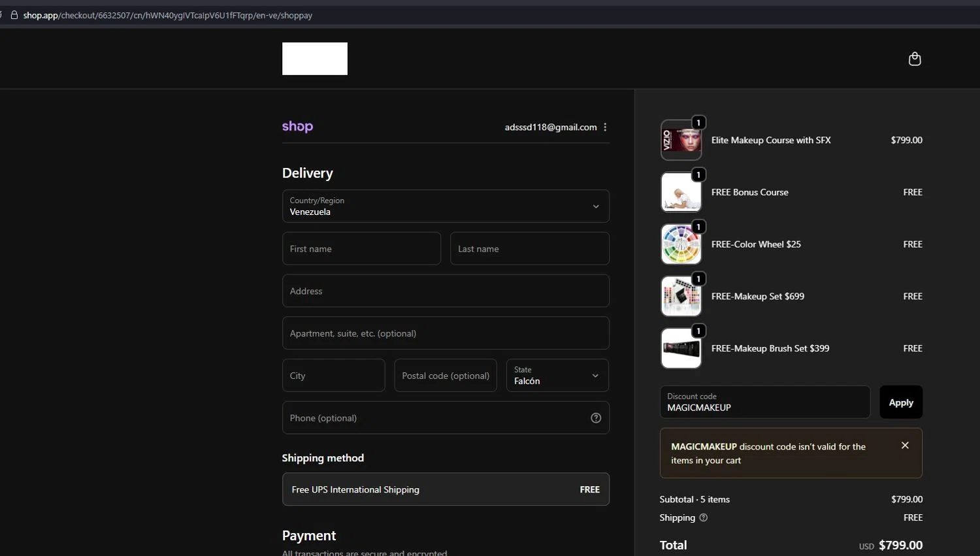Click the Discount code field with MAGICMAKEUP
Image resolution: width=980 pixels, height=556 pixels.
click(765, 402)
